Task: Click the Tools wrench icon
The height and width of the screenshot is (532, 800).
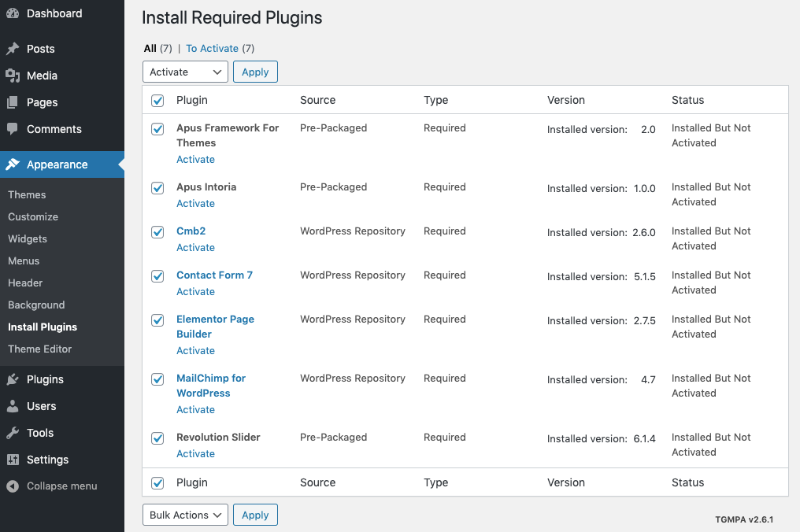Action: pyautogui.click(x=13, y=433)
